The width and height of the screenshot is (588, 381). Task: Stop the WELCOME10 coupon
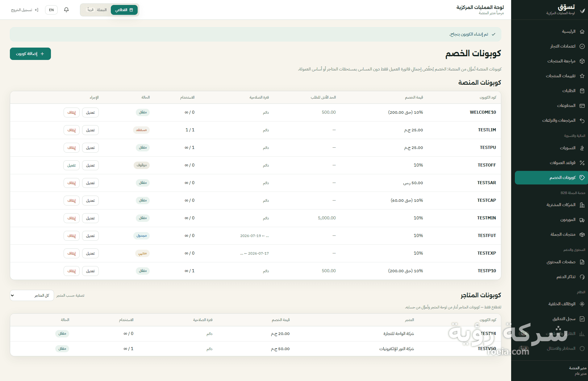[72, 112]
